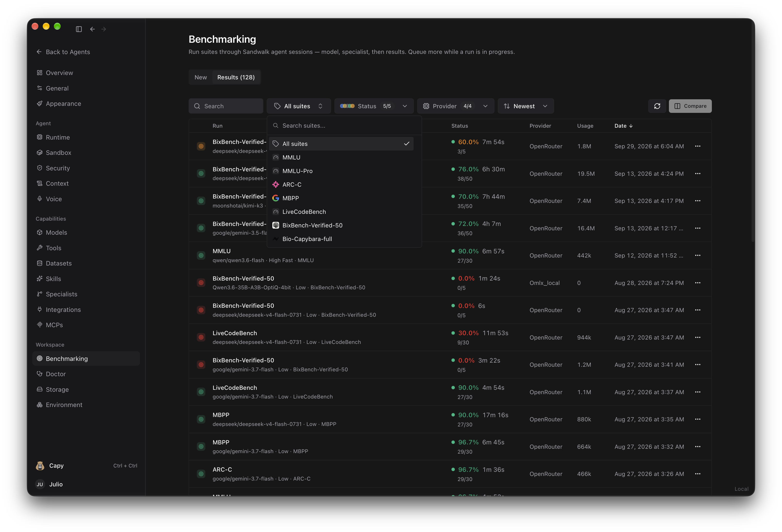Click status icon of LiveCodeBench deepseek run

(x=201, y=337)
